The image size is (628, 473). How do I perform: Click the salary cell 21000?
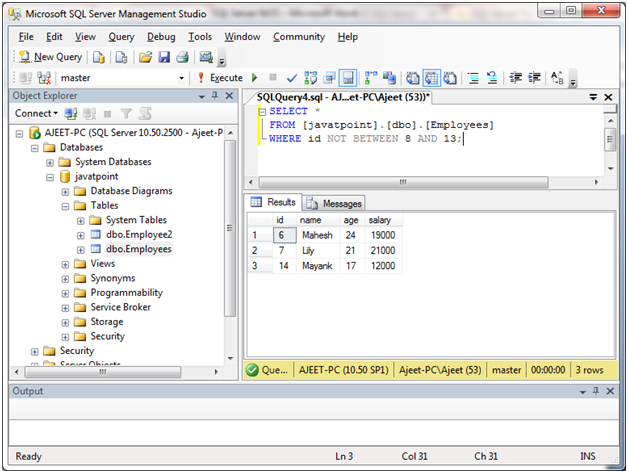(383, 250)
